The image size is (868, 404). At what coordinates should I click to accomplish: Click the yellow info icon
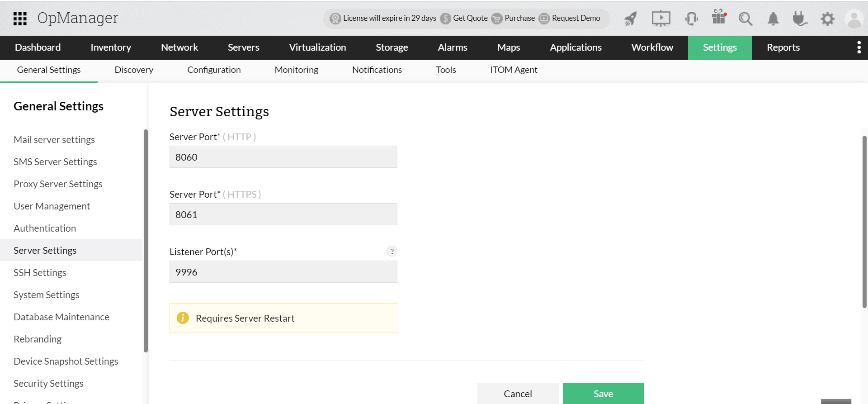pyautogui.click(x=183, y=318)
